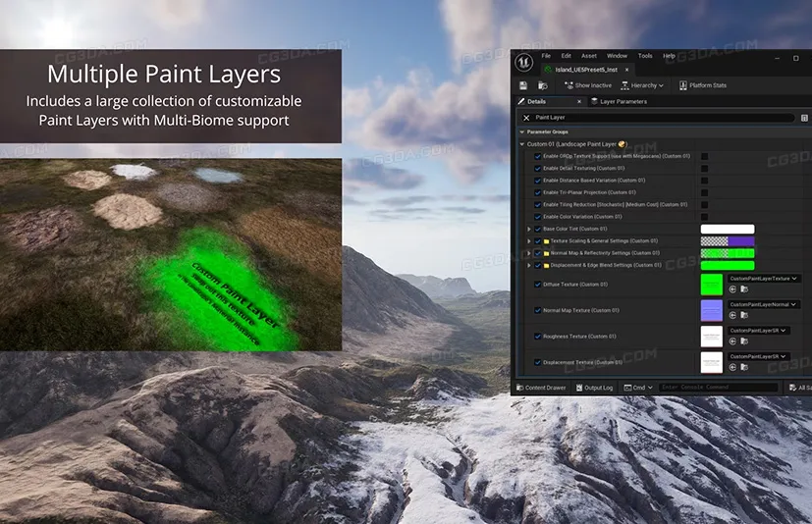Screen dimensions: 812x524
Task: Open Roughness Texture's CustomPaintLayerSR dropdown
Action: click(x=758, y=331)
